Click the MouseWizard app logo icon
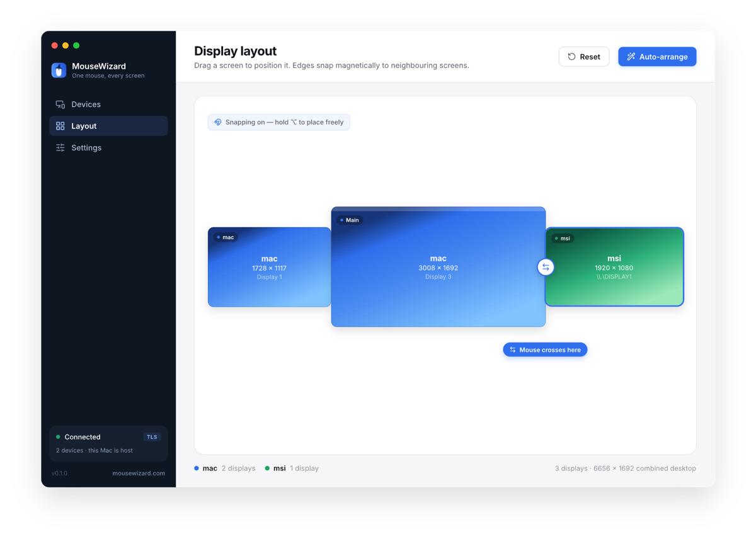756x539 pixels. (x=59, y=70)
